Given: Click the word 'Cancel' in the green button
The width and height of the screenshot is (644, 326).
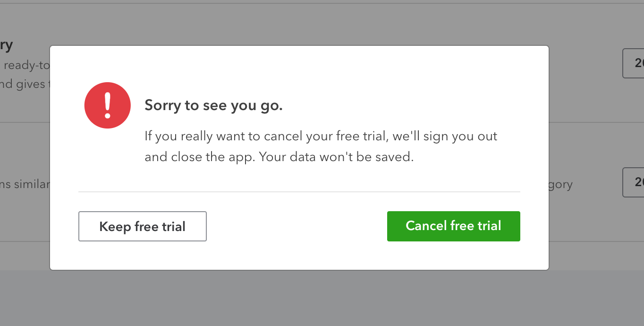Looking at the screenshot, I should (426, 226).
